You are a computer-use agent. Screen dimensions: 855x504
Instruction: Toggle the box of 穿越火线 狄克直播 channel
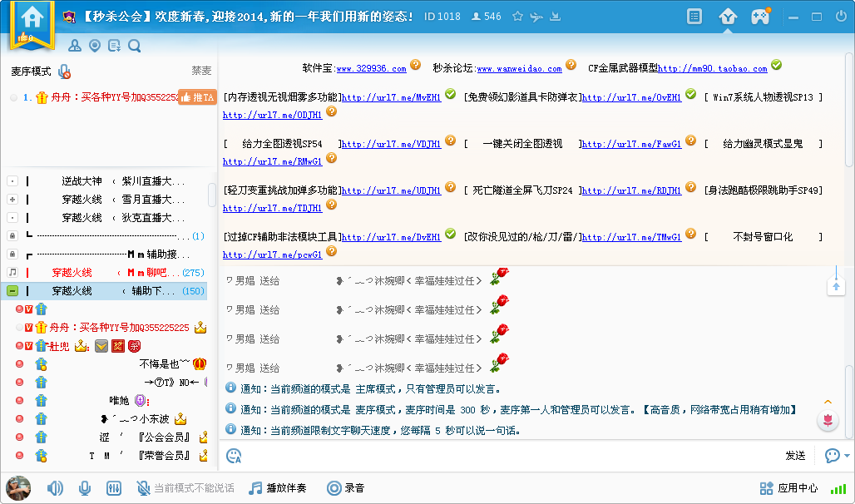tap(12, 218)
